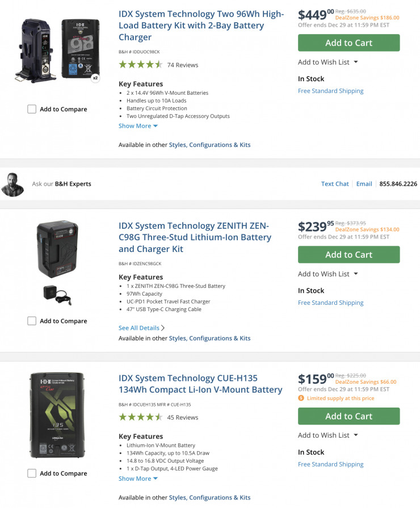Click the star rating of the 96Wh battery kit

coord(141,65)
